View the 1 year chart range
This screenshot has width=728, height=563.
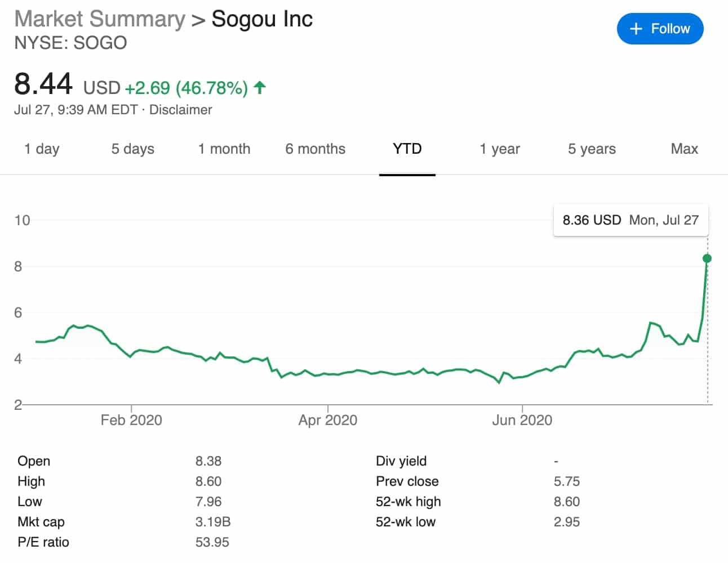coord(499,149)
